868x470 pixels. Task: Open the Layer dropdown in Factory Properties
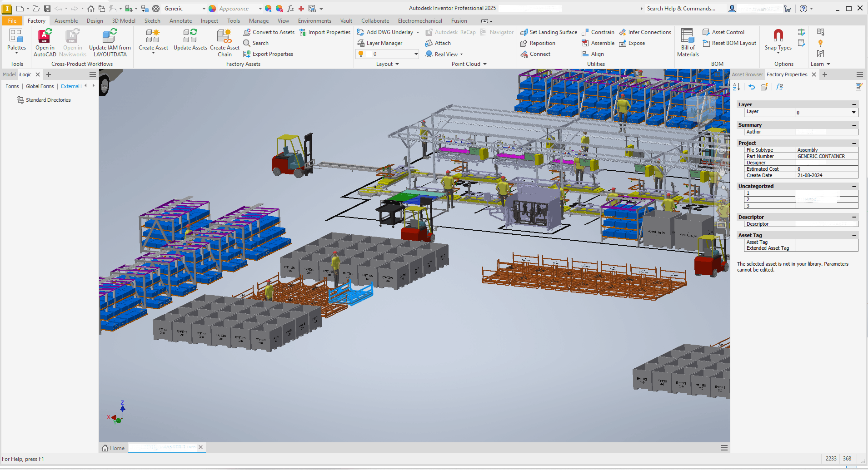pos(853,112)
